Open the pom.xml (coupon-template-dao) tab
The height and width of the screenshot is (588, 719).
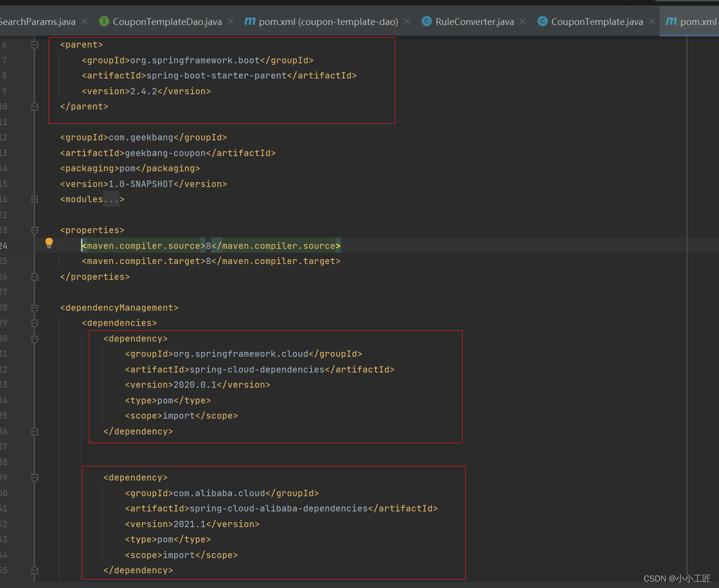[x=329, y=22]
